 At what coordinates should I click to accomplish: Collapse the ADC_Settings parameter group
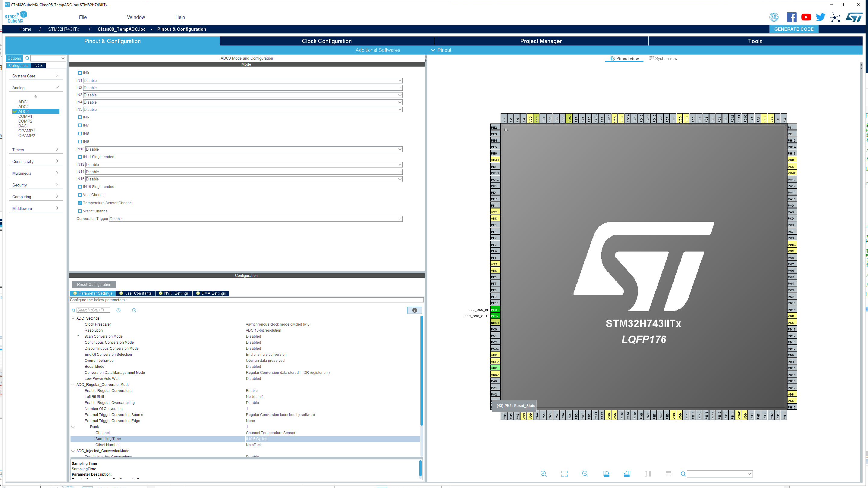pos(73,318)
